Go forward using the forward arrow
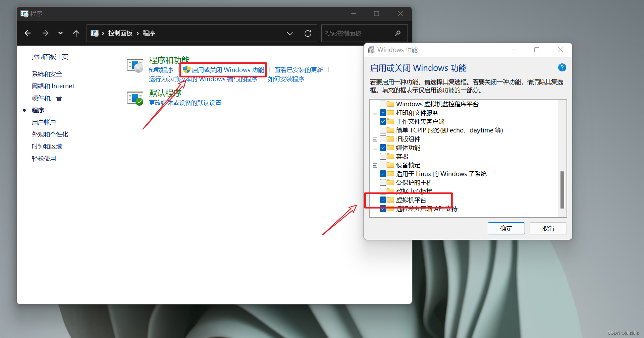The image size is (644, 338). pos(45,33)
